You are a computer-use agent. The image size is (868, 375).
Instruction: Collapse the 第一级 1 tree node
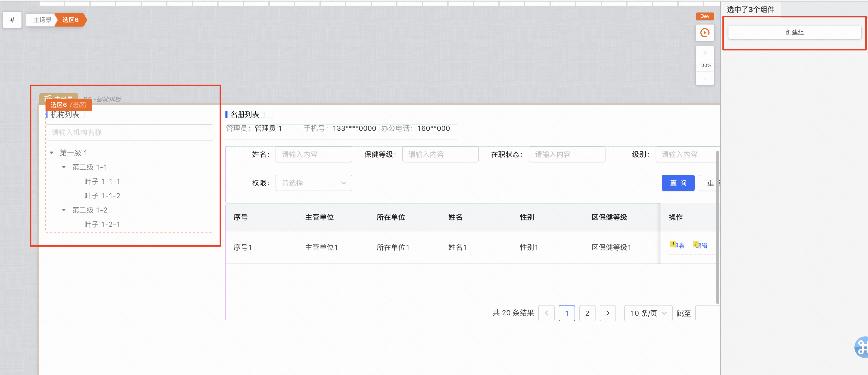52,153
